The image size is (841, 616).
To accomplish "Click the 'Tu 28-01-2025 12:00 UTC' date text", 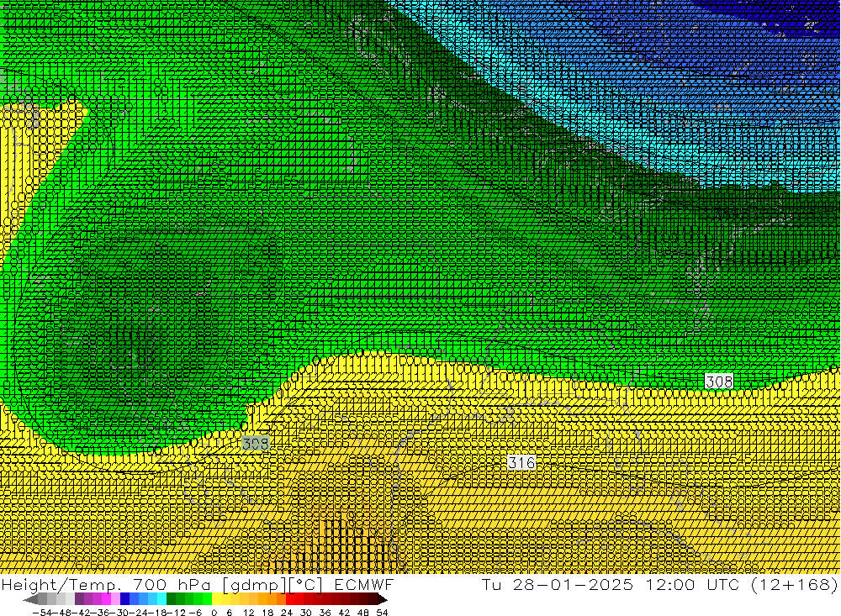I will (611, 584).
